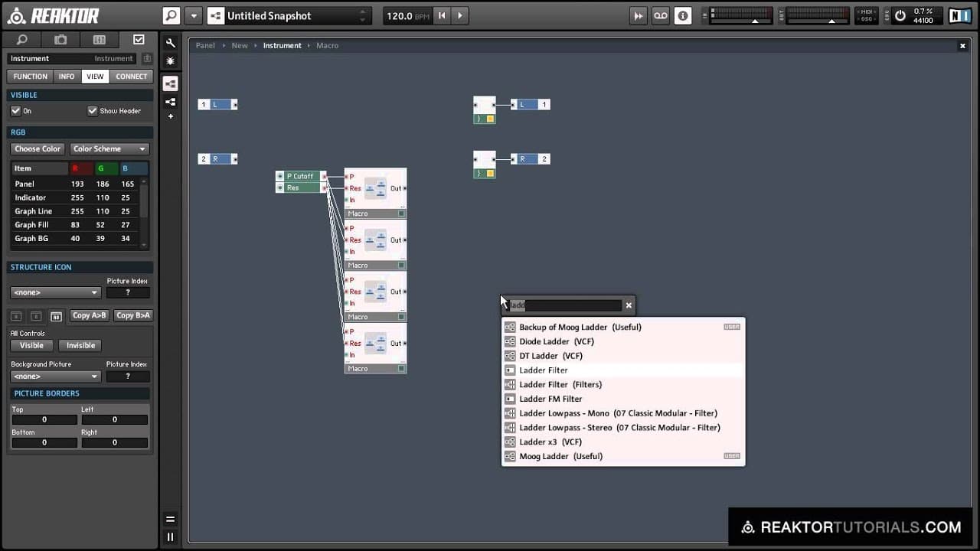
Task: Click the power audio engine icon
Action: (900, 15)
